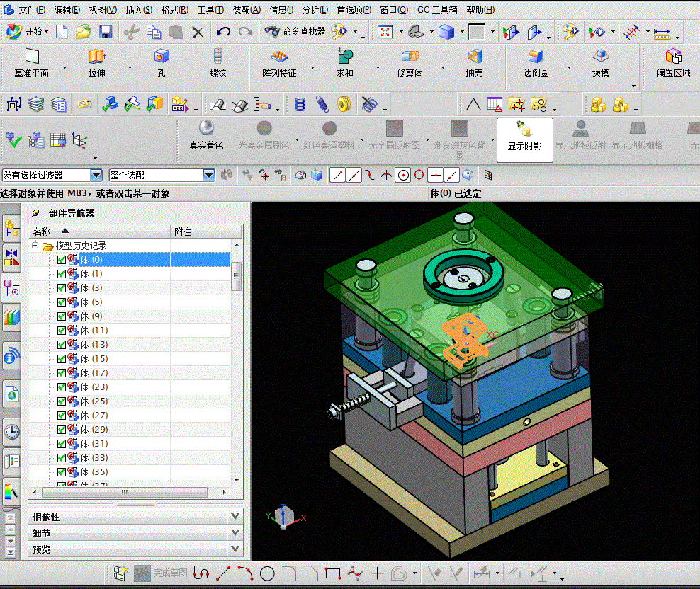Apply 真实着色 true shading

[x=206, y=136]
